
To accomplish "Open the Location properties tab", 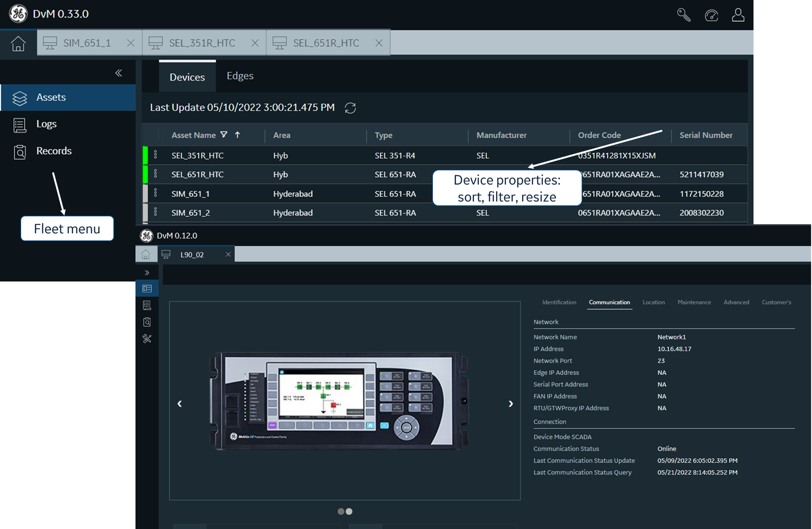I will pyautogui.click(x=654, y=303).
